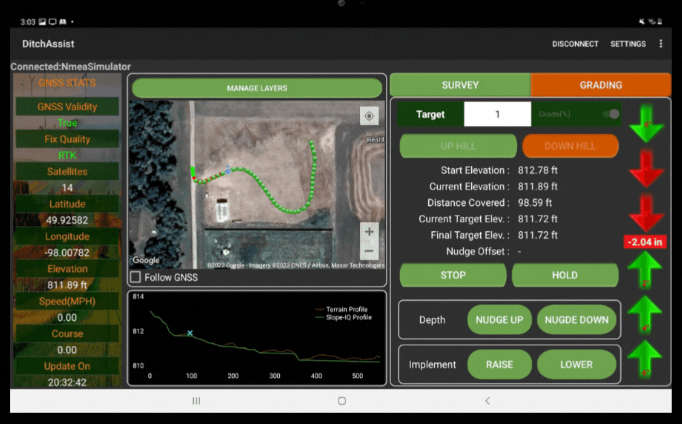The height and width of the screenshot is (424, 682).
Task: Click the green up arrow labeled 2"
Action: point(645,270)
